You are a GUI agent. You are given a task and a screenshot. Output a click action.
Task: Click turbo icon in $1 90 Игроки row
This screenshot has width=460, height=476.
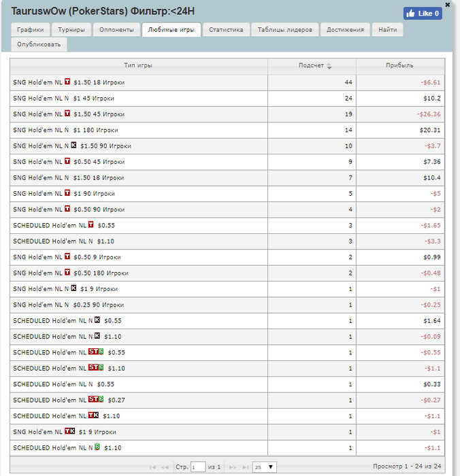[67, 192]
